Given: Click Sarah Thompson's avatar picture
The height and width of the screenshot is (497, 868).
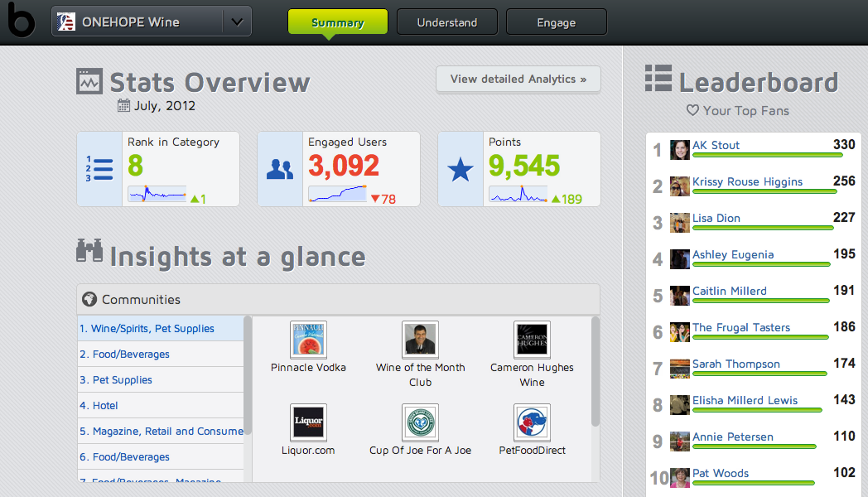Looking at the screenshot, I should tap(680, 369).
